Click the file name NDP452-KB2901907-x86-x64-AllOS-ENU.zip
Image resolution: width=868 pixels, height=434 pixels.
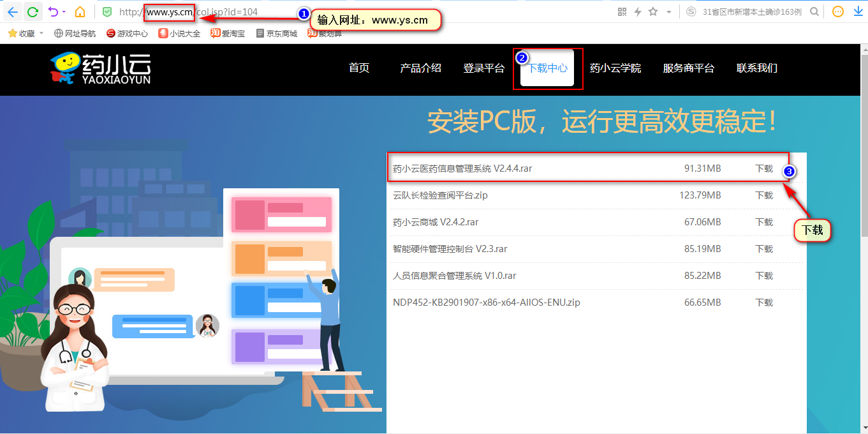(487, 303)
